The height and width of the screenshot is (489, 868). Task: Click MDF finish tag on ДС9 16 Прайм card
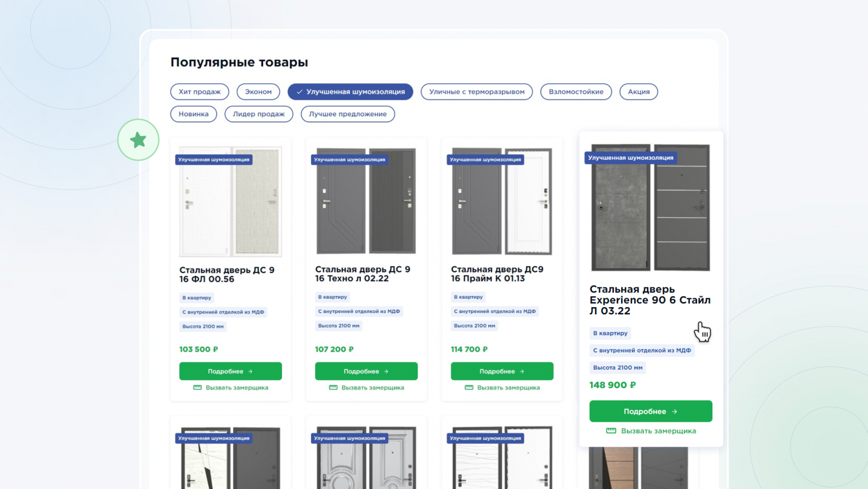pyautogui.click(x=495, y=312)
